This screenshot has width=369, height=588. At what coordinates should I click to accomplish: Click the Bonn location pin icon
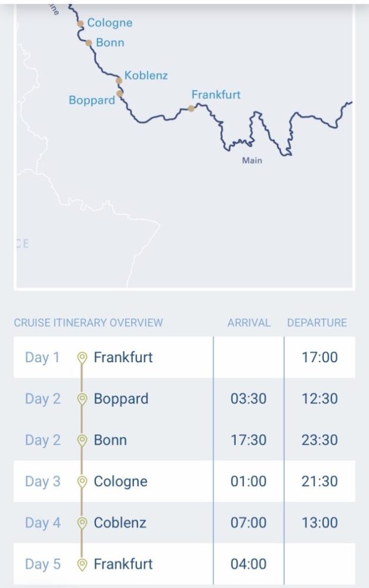point(83,440)
